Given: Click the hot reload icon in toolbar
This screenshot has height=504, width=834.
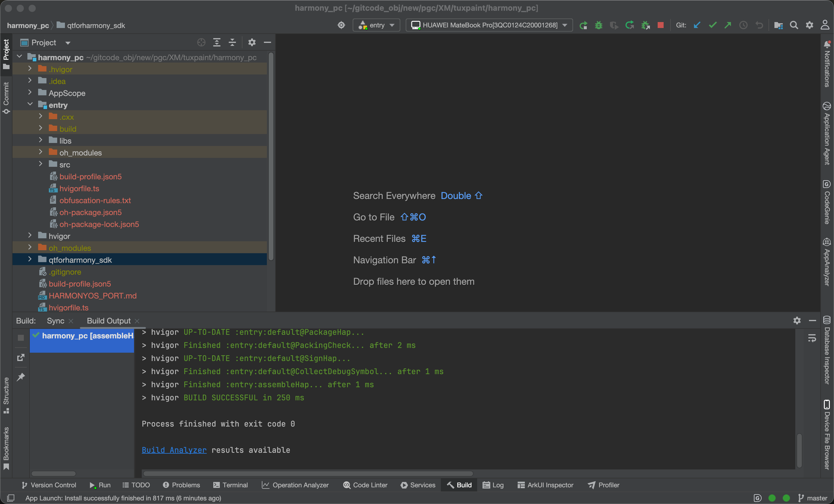Looking at the screenshot, I should (x=629, y=25).
